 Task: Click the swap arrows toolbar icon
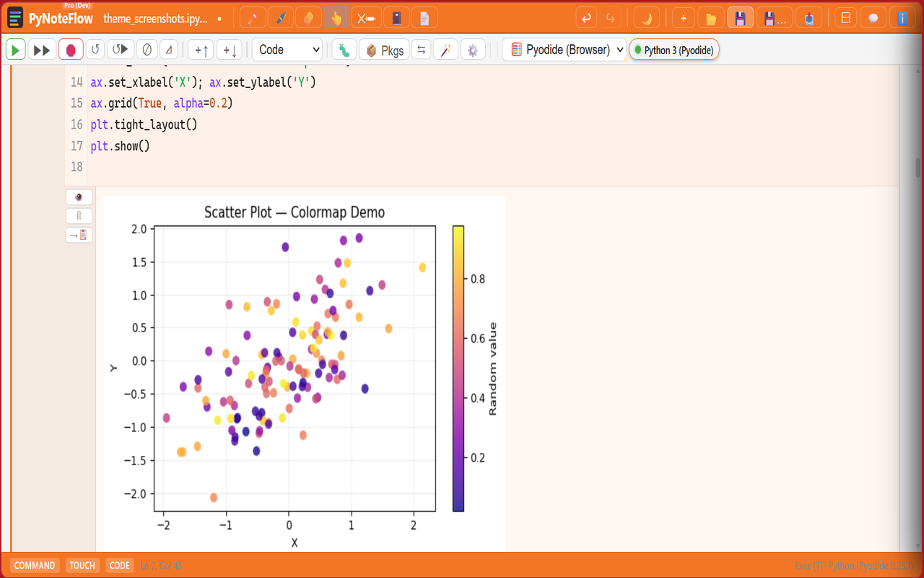(x=421, y=50)
